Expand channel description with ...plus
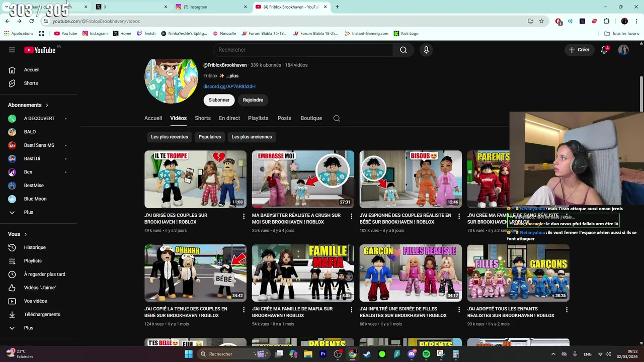This screenshot has width=644, height=362. click(x=232, y=76)
